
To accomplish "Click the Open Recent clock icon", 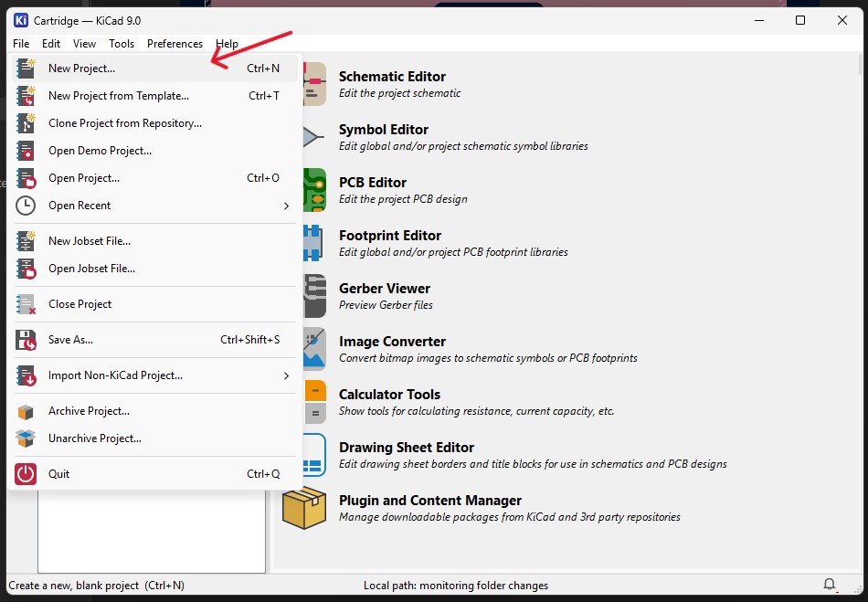I will click(26, 206).
